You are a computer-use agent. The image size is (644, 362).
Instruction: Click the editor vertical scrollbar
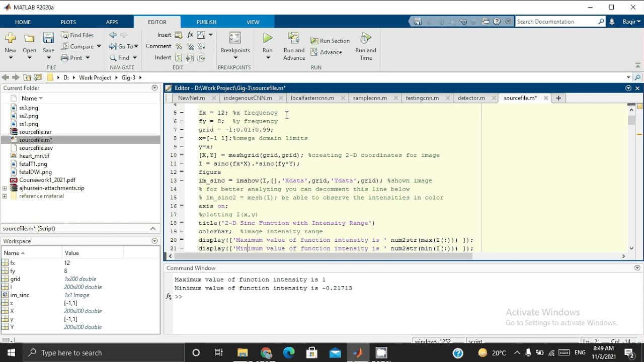631,121
